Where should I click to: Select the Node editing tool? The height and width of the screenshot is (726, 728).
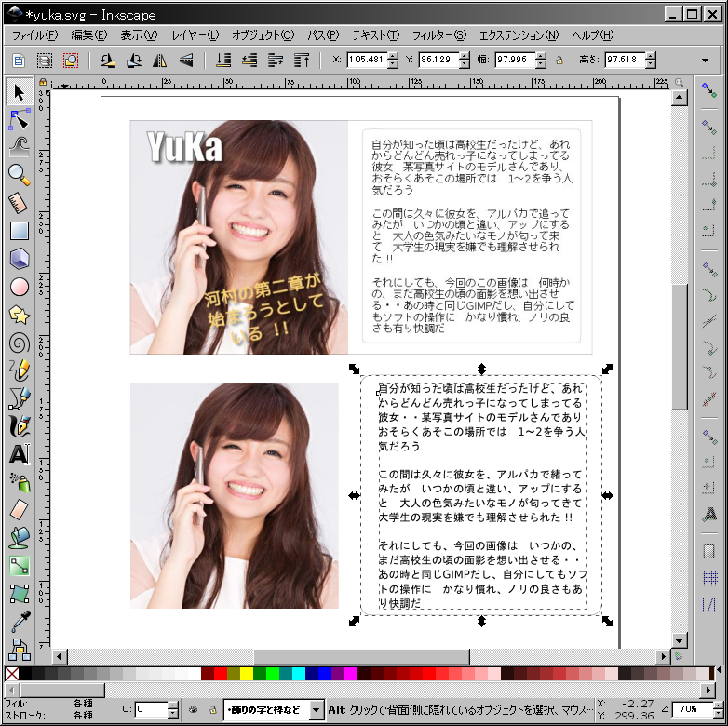click(x=20, y=120)
